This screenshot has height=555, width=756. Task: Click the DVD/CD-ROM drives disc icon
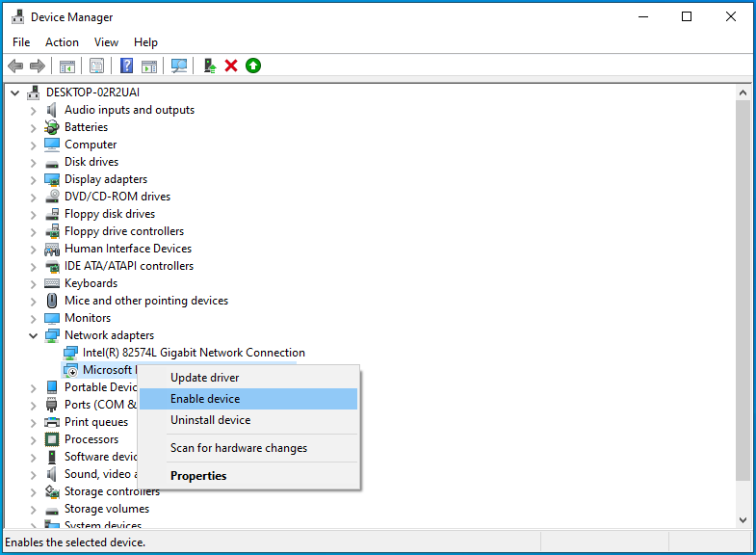[x=52, y=197]
